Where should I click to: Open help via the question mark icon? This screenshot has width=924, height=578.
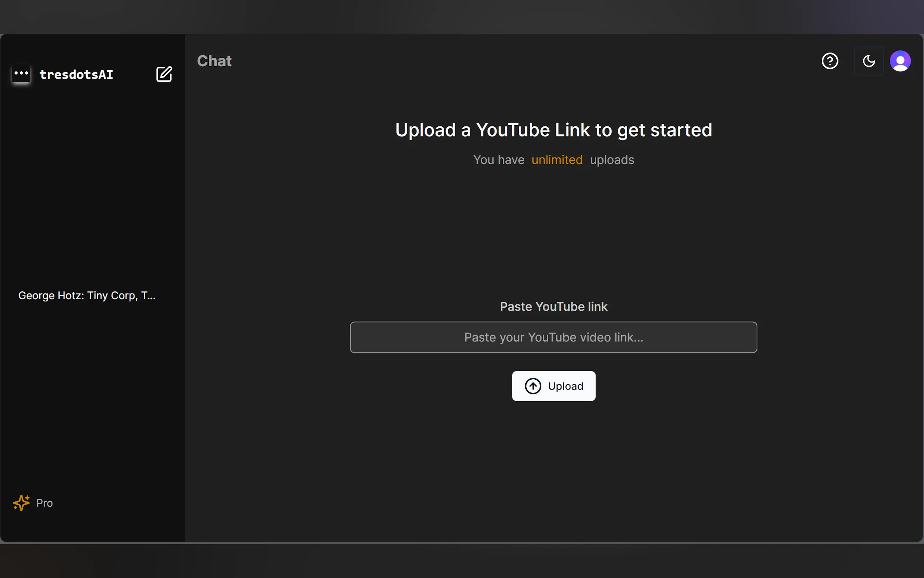(x=830, y=61)
